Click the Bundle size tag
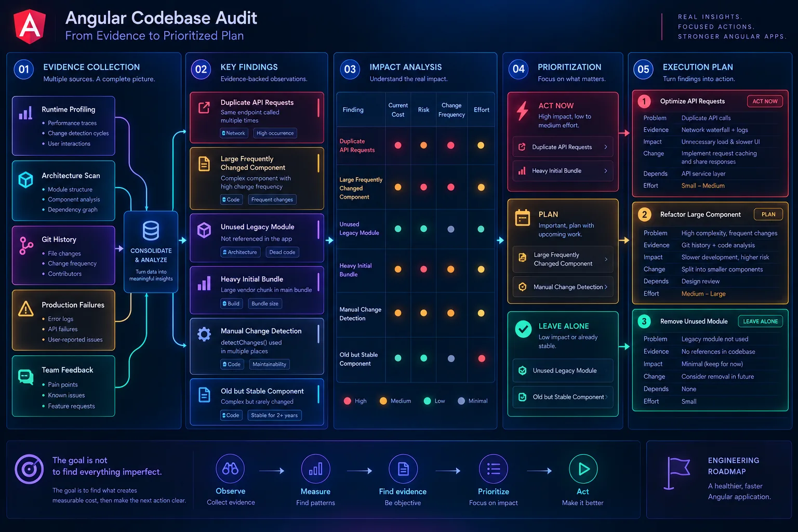 265,303
